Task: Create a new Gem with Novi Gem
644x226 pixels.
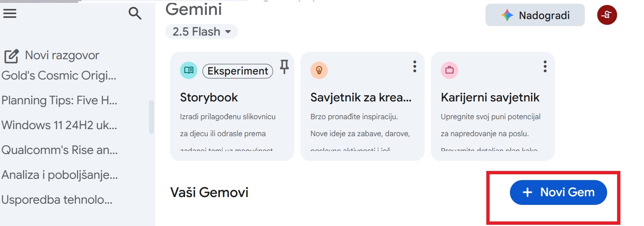Action: [558, 192]
